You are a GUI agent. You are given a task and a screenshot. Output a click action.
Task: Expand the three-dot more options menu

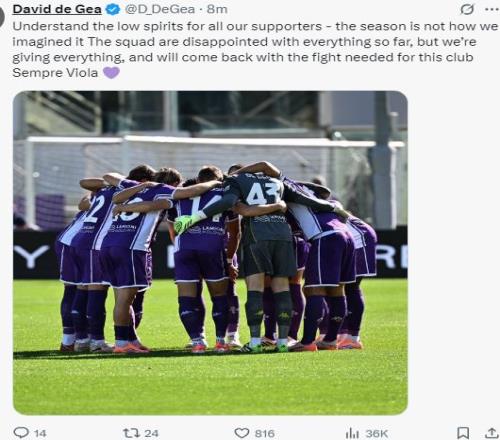click(x=492, y=9)
